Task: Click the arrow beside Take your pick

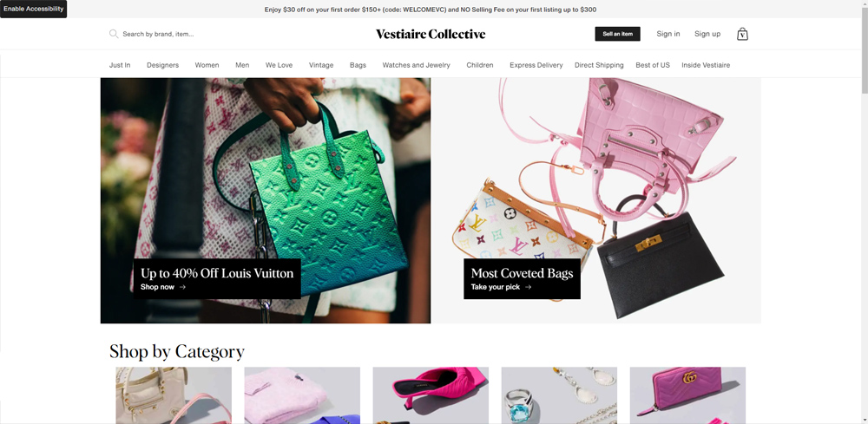Action: click(x=528, y=287)
